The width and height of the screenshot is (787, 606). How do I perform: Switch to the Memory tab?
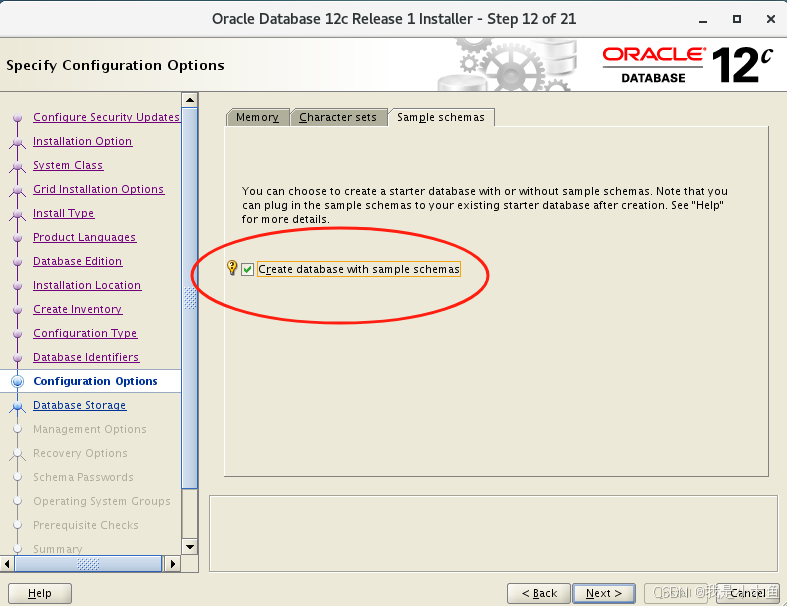257,117
